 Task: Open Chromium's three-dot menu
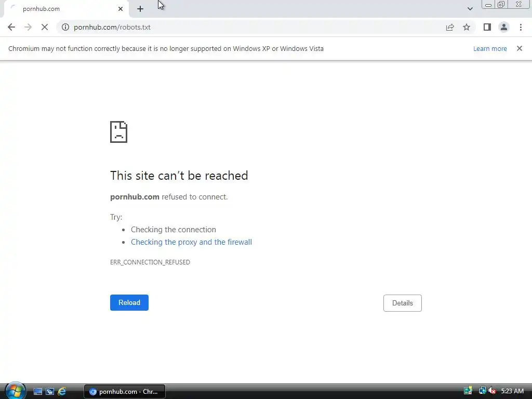coord(521,27)
